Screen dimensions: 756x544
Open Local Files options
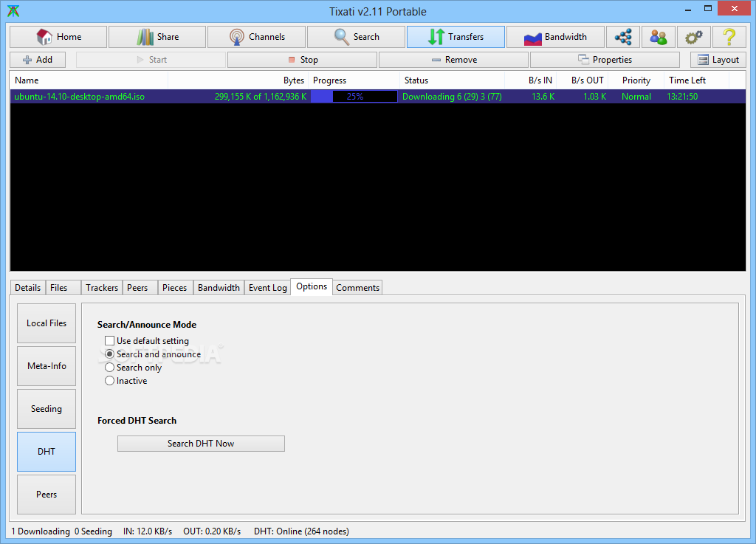click(47, 323)
